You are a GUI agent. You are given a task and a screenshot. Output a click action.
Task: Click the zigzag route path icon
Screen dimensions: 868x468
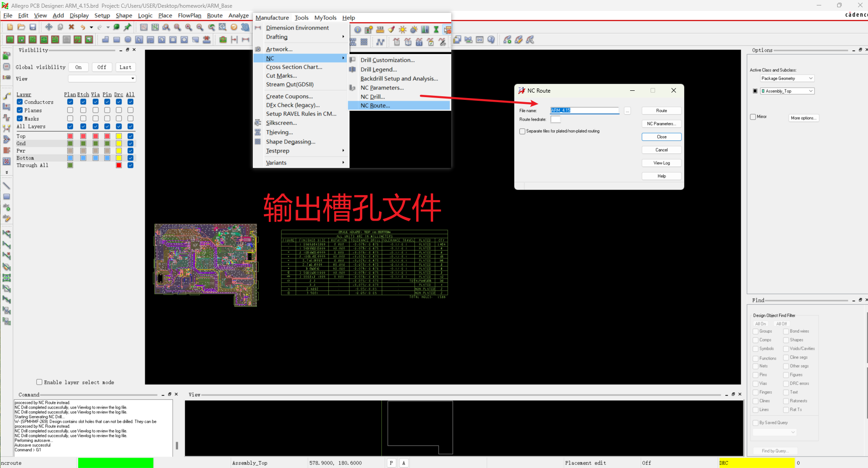pyautogui.click(x=380, y=42)
